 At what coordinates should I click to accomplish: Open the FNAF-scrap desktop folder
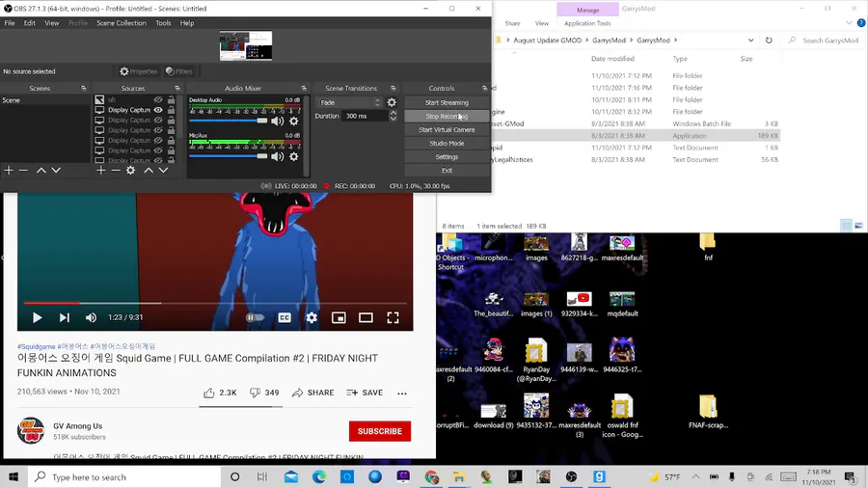click(708, 412)
